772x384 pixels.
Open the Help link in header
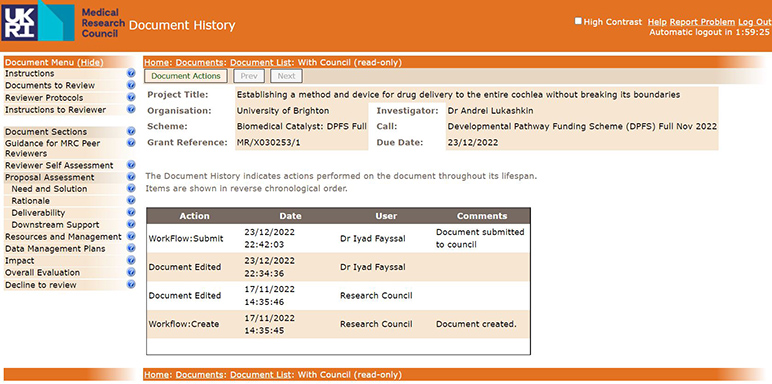point(658,22)
